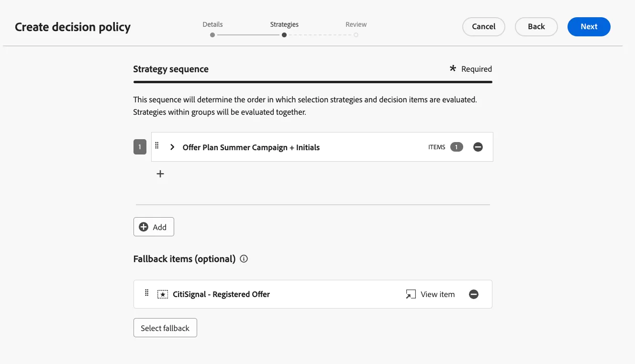Click the ITEMS count badge
This screenshot has height=364, width=635.
coord(457,147)
